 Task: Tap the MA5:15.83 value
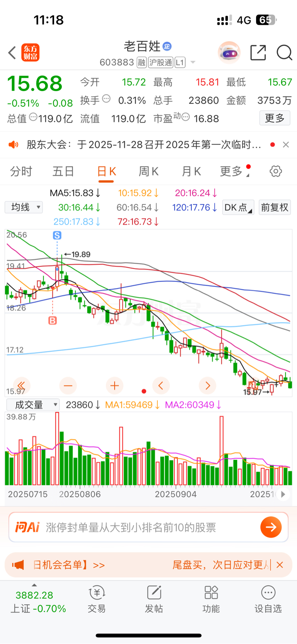[x=75, y=193]
